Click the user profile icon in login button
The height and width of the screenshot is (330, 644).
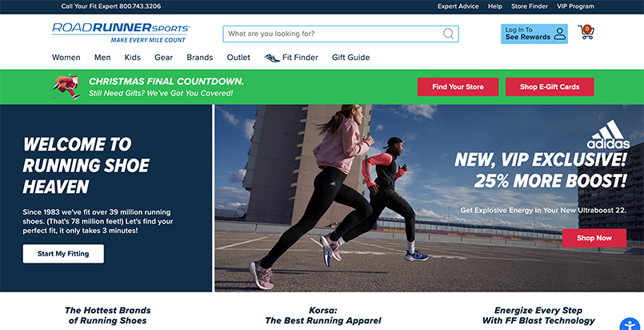pyautogui.click(x=559, y=34)
